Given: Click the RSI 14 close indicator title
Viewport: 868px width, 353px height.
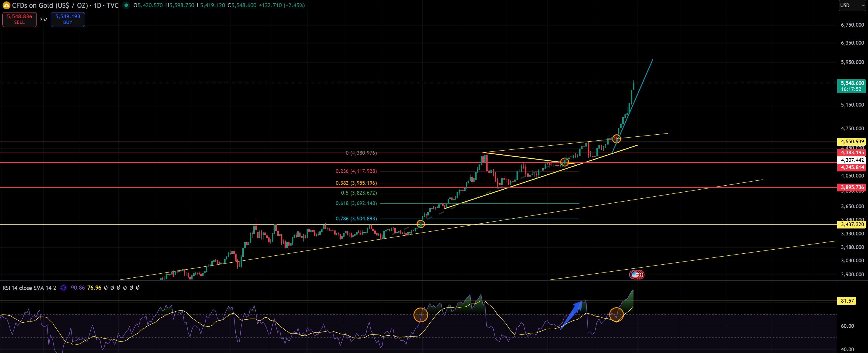Looking at the screenshot, I should pos(29,288).
